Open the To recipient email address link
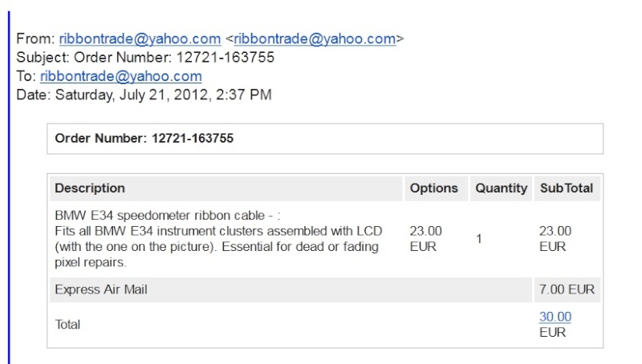 pyautogui.click(x=121, y=76)
